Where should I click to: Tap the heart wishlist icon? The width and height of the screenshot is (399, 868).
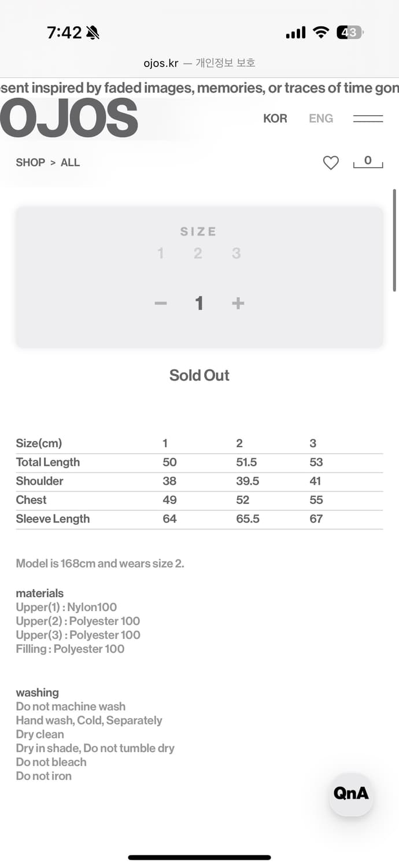coord(331,163)
